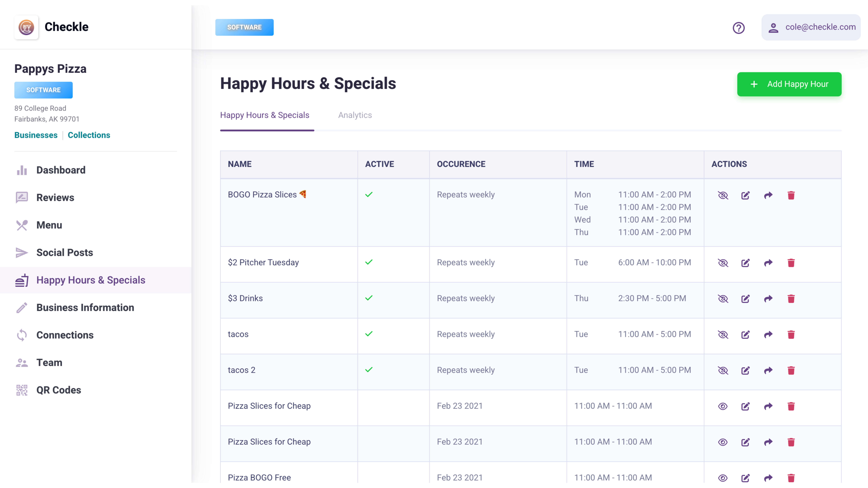Go to Connections in the sidebar
Screen dimensions: 868x488
[x=96, y=335]
